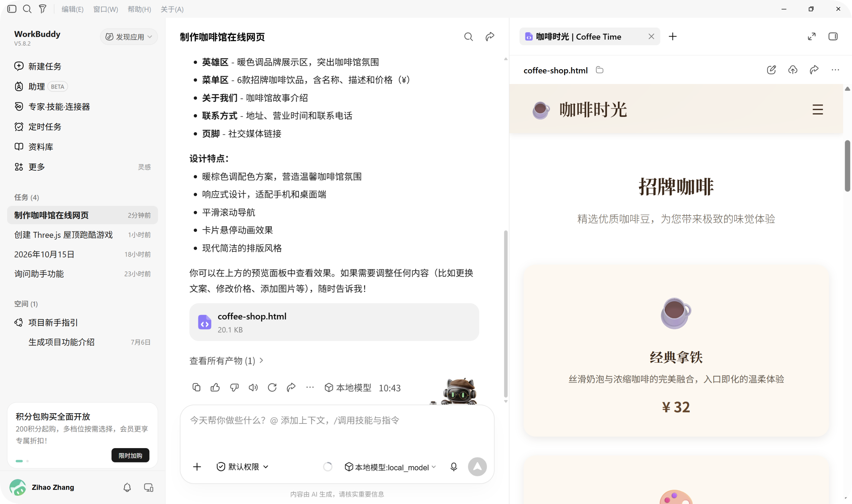
Task: Copy the assistant reply
Action: point(196,387)
